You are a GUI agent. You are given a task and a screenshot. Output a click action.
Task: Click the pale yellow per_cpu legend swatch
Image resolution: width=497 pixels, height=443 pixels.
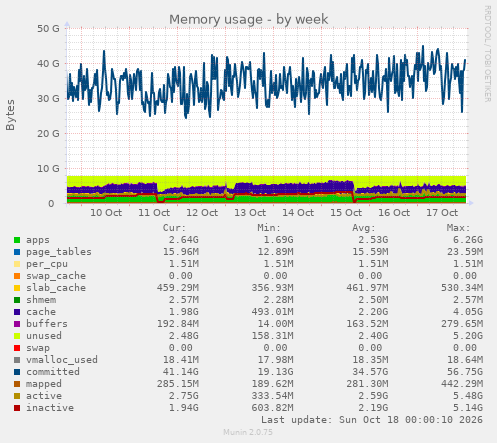click(17, 264)
